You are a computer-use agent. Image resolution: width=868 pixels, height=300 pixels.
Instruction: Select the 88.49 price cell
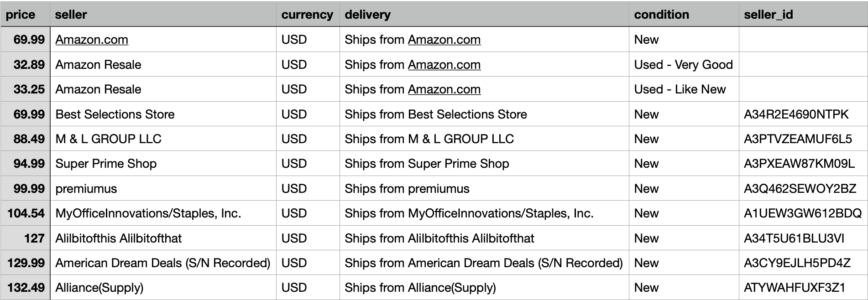(25, 139)
